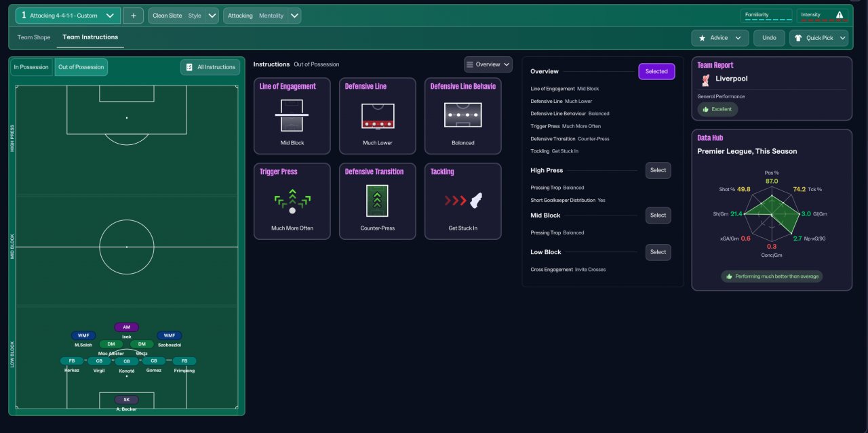Click the Premier League, This Season heading
The height and width of the screenshot is (433, 868).
click(x=747, y=151)
